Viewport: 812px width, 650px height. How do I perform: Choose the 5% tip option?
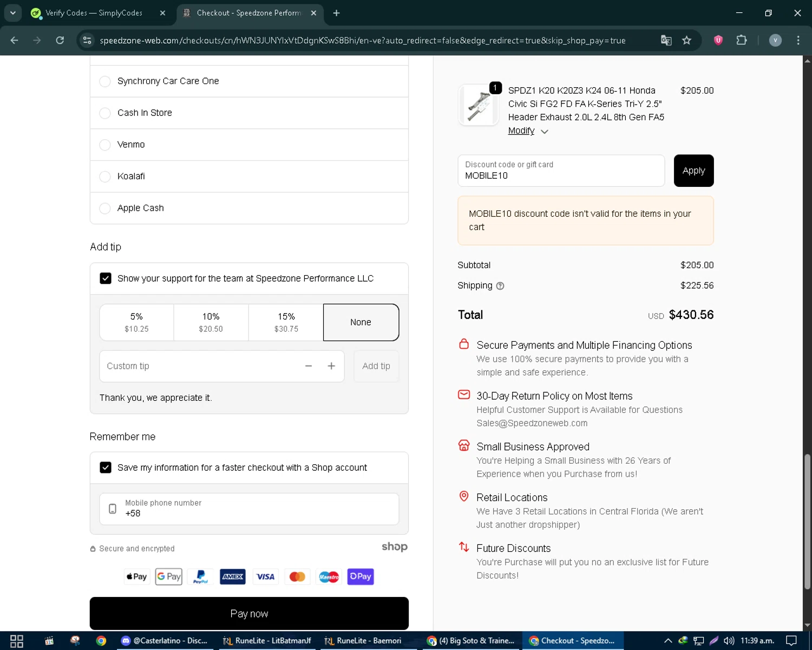[x=136, y=322]
